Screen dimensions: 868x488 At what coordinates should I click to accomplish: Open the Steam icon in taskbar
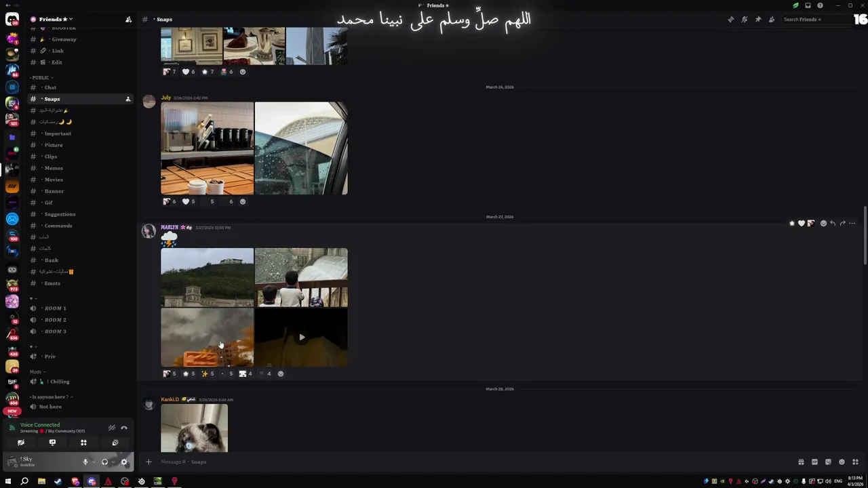(x=58, y=481)
